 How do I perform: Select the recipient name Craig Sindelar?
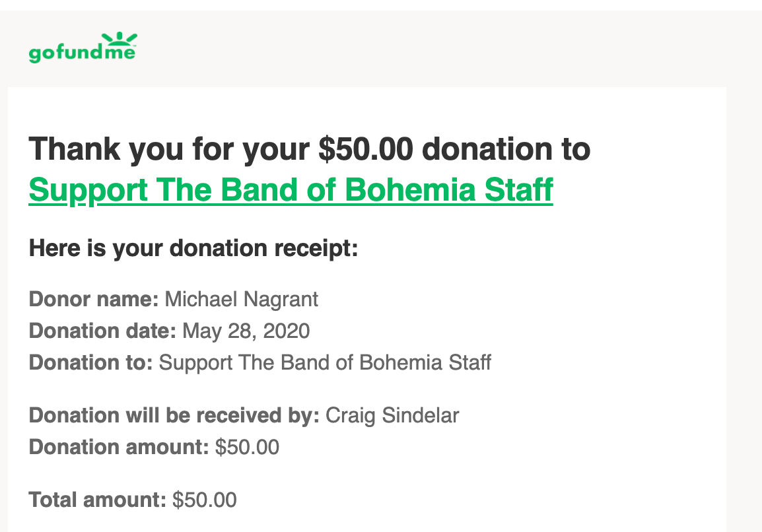point(392,416)
